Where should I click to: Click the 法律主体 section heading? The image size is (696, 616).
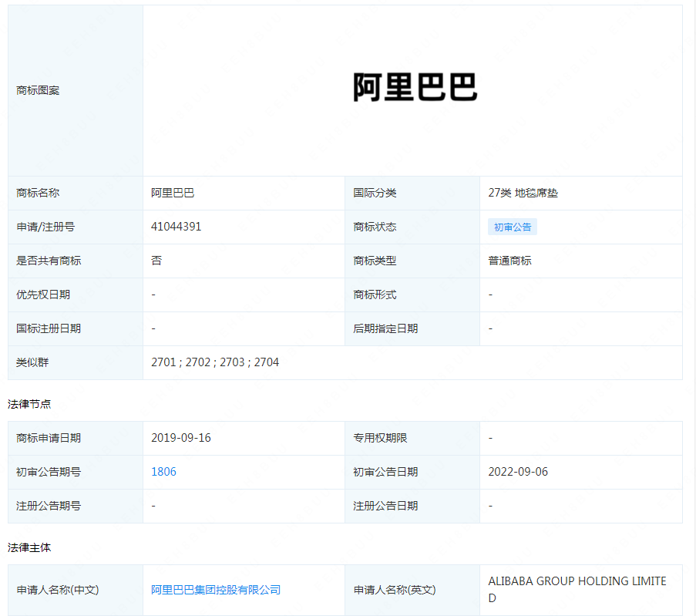coord(29,547)
